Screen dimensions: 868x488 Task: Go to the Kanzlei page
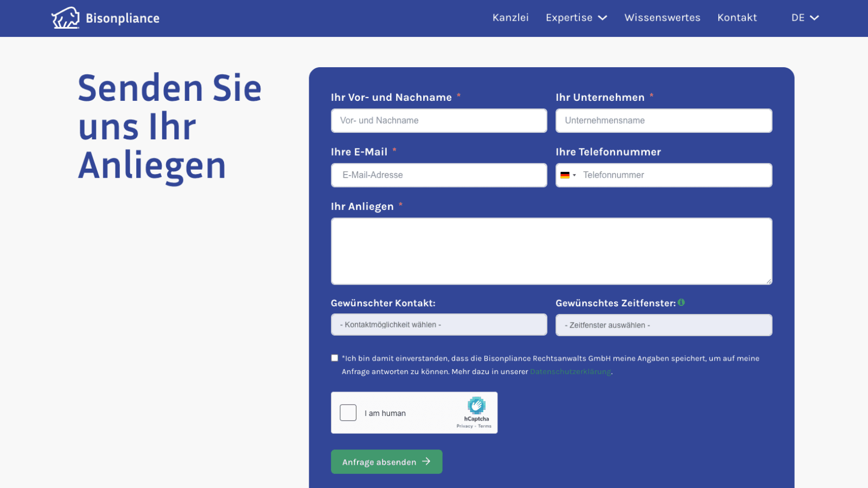pyautogui.click(x=510, y=18)
